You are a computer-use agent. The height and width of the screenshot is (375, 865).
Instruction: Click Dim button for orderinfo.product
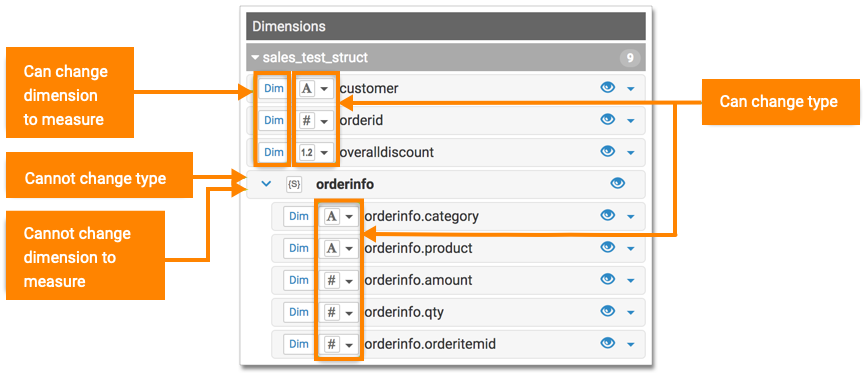click(x=298, y=249)
